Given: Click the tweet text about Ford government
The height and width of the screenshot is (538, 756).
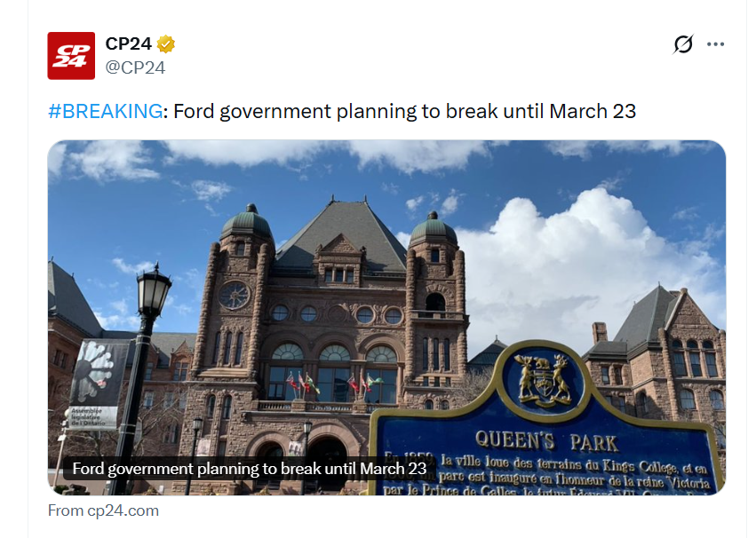Looking at the screenshot, I should (x=404, y=111).
